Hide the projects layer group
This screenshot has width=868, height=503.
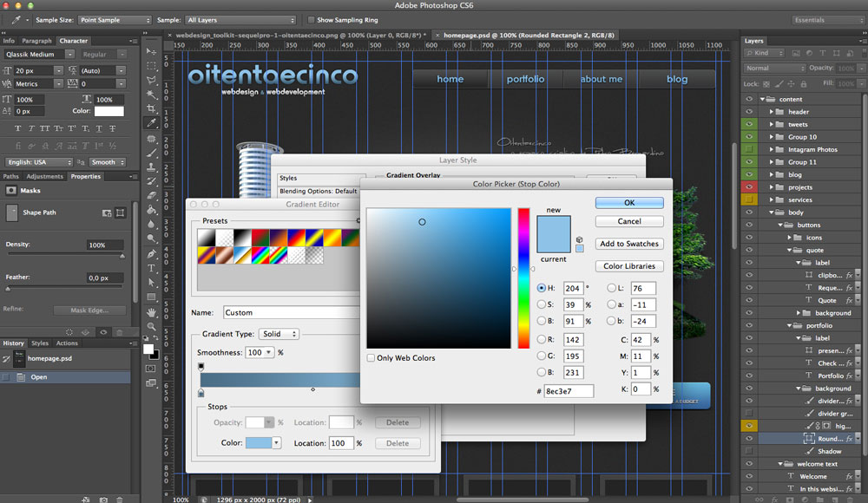(x=749, y=187)
